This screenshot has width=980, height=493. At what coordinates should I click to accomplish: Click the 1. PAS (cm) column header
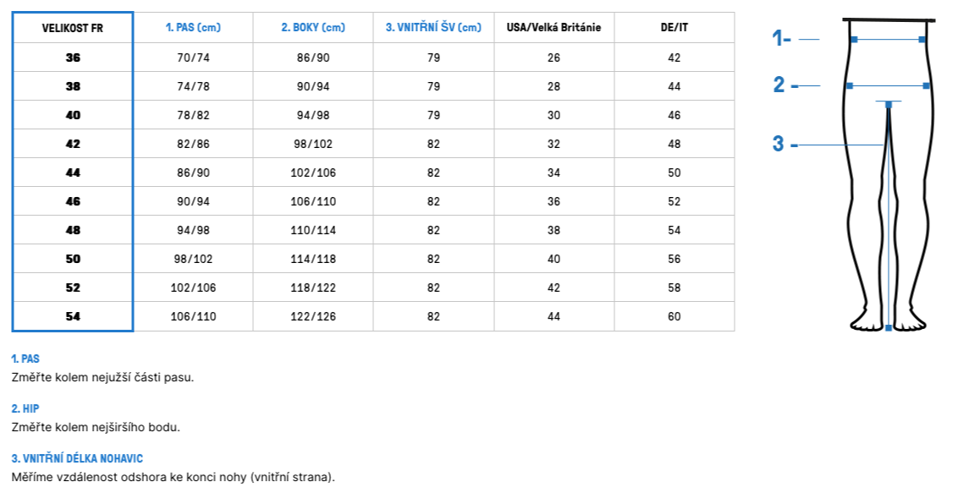point(193,28)
